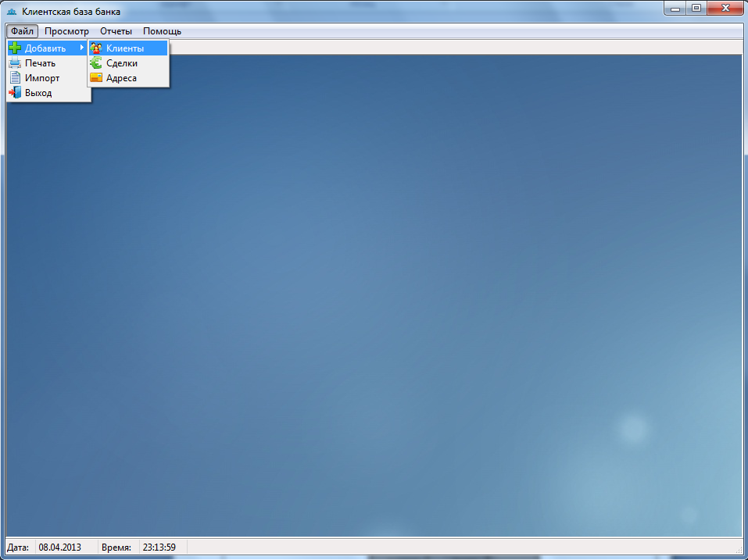Open the Отчеты menu
This screenshot has height=560, width=748.
pos(116,31)
